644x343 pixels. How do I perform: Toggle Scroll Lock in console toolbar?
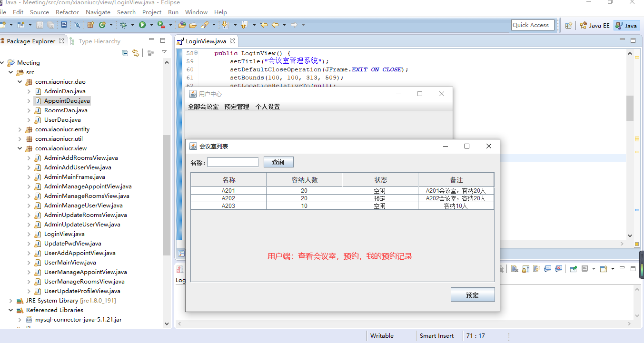[x=525, y=269]
